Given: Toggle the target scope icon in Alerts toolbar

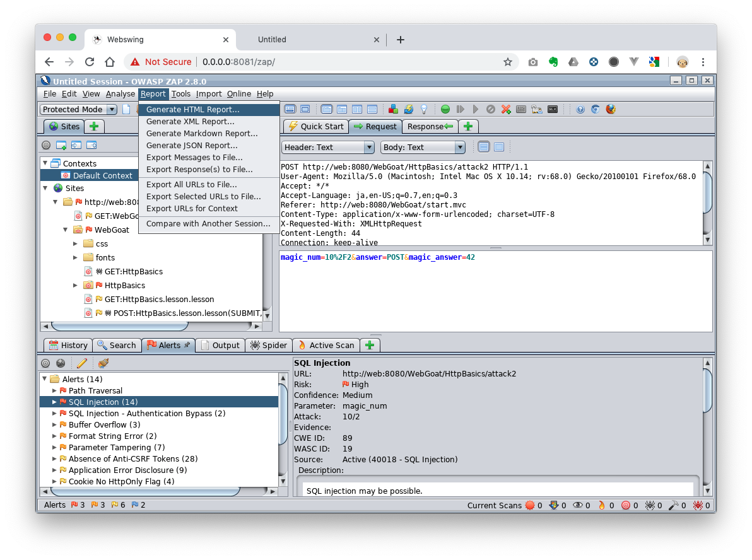Looking at the screenshot, I should point(45,363).
